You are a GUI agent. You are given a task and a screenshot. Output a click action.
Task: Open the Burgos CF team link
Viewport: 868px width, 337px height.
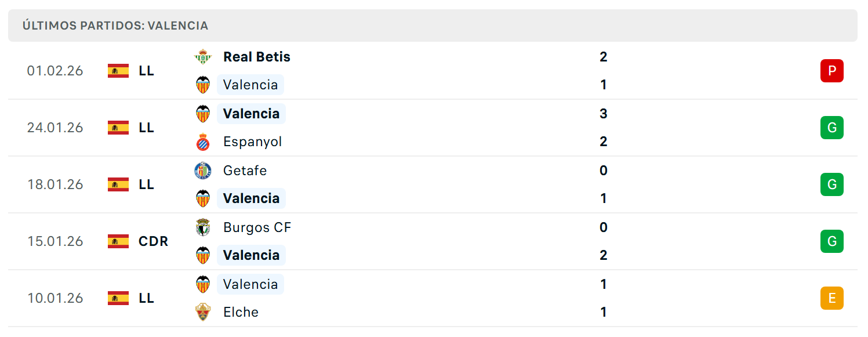pos(257,227)
